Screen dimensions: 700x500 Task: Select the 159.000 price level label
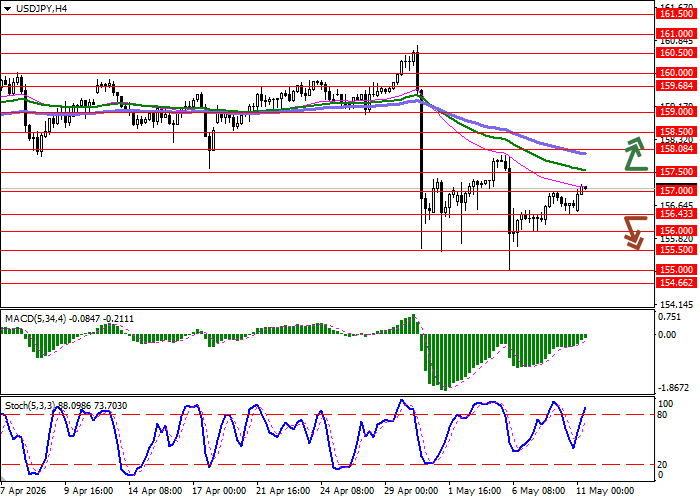(676, 112)
